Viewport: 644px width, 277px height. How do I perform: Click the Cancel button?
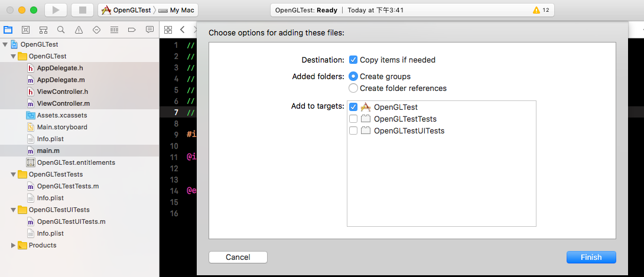[238, 258]
